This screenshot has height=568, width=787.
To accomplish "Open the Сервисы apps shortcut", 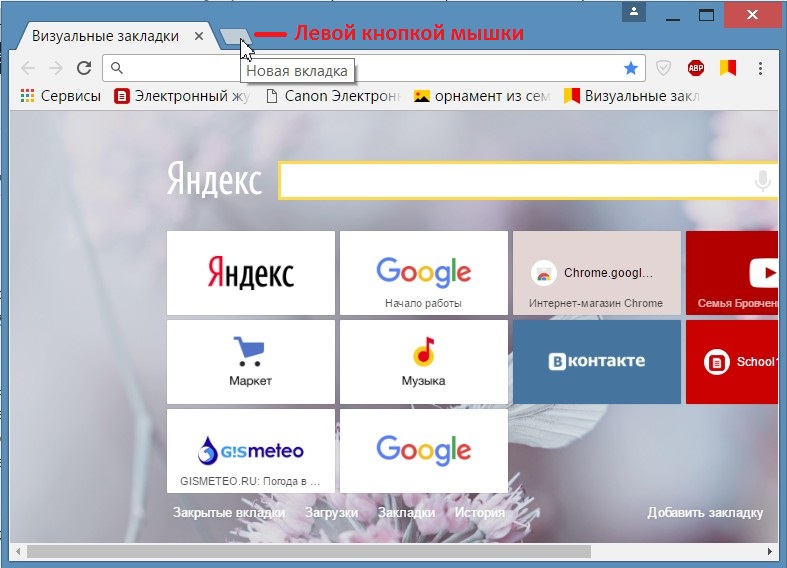I will (x=60, y=96).
